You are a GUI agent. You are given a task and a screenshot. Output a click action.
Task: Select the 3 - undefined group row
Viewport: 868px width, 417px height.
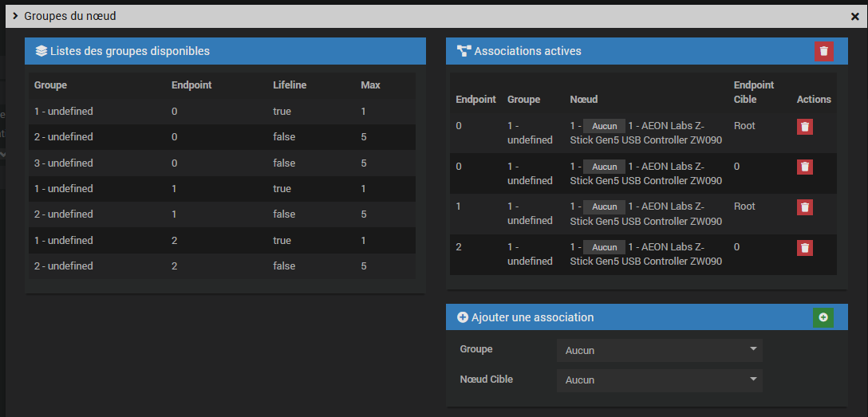[64, 163]
